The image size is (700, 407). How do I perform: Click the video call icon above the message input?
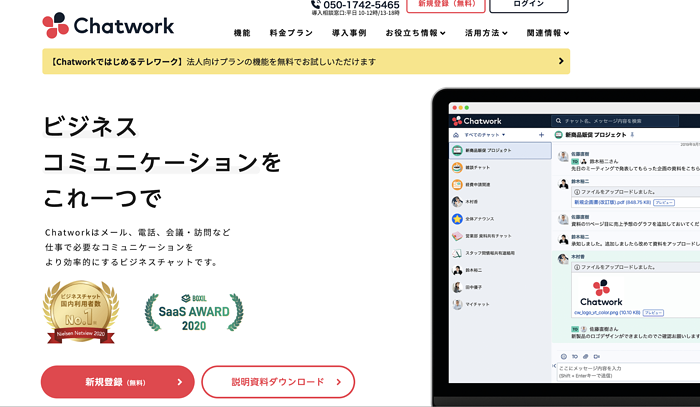point(598,356)
